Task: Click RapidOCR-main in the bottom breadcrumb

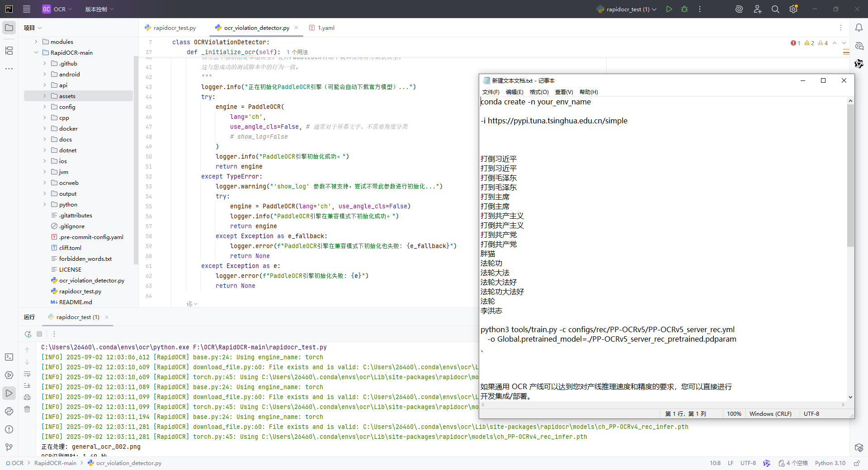Action: (x=56, y=463)
